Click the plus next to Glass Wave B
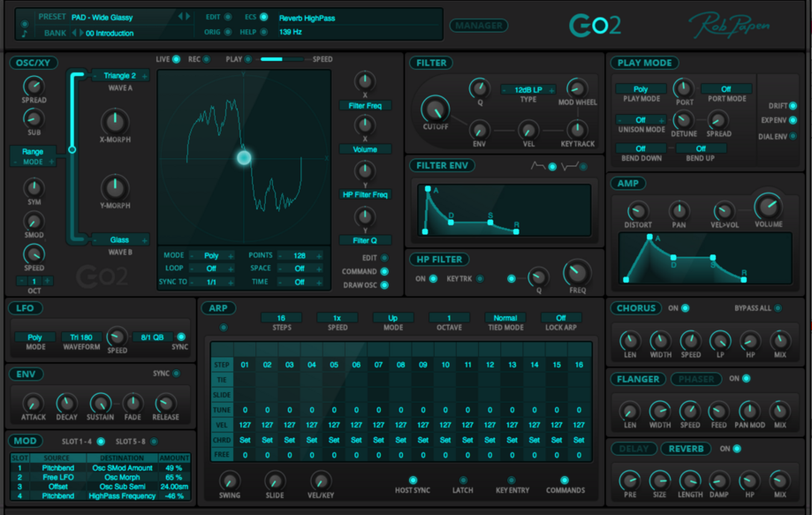The height and width of the screenshot is (515, 812). click(x=144, y=240)
